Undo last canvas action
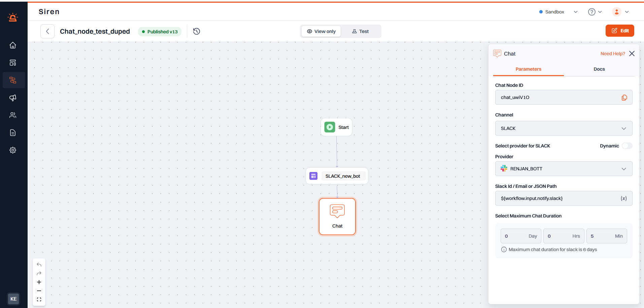Screen dimensions: 644x308 click(x=39, y=265)
